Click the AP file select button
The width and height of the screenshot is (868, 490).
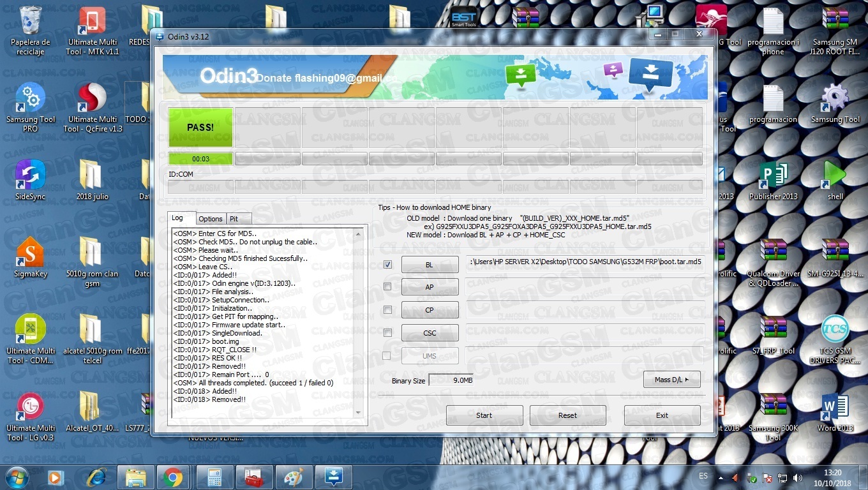pyautogui.click(x=430, y=287)
